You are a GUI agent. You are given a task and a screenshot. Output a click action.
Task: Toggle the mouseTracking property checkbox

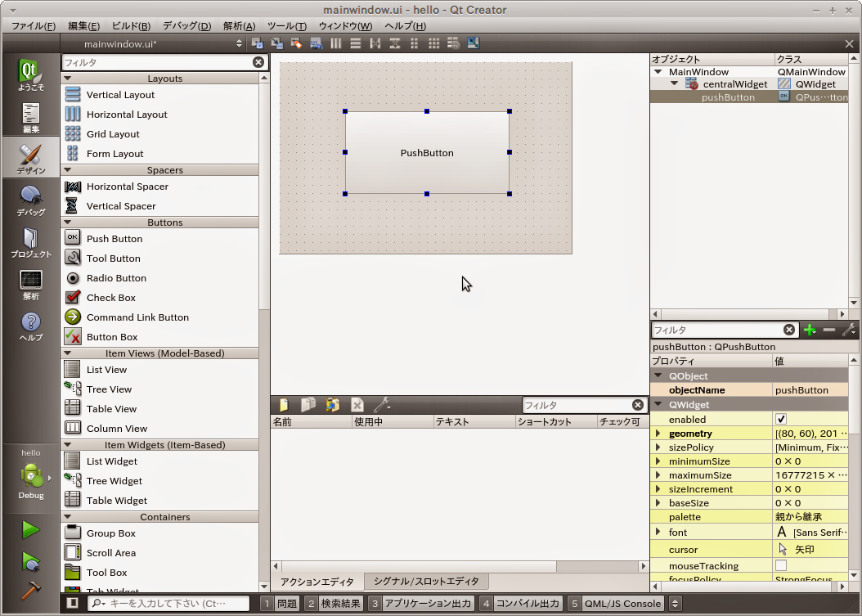click(781, 565)
